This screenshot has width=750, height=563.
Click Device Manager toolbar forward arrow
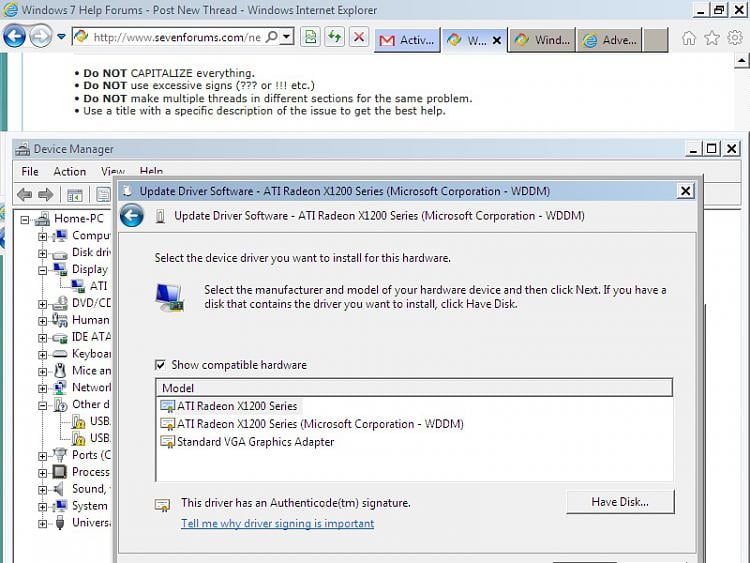(45, 195)
